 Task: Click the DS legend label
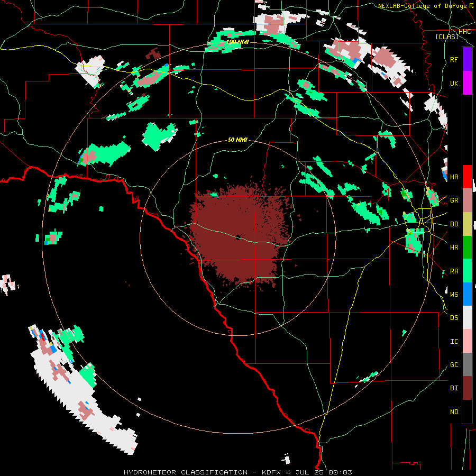click(x=454, y=317)
